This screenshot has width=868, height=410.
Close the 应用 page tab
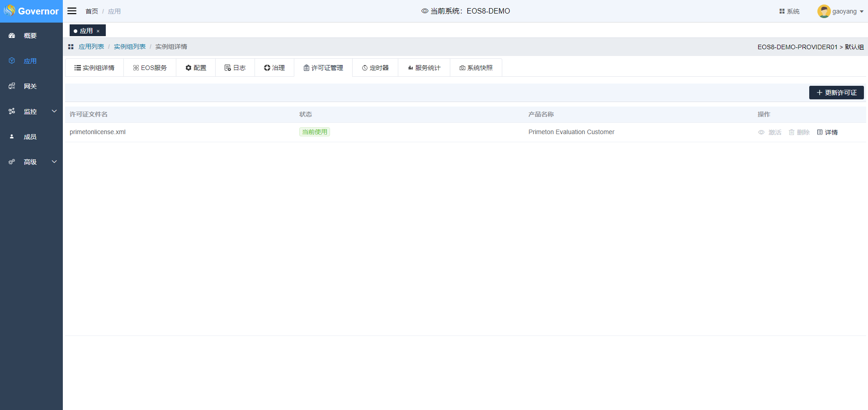tap(98, 31)
